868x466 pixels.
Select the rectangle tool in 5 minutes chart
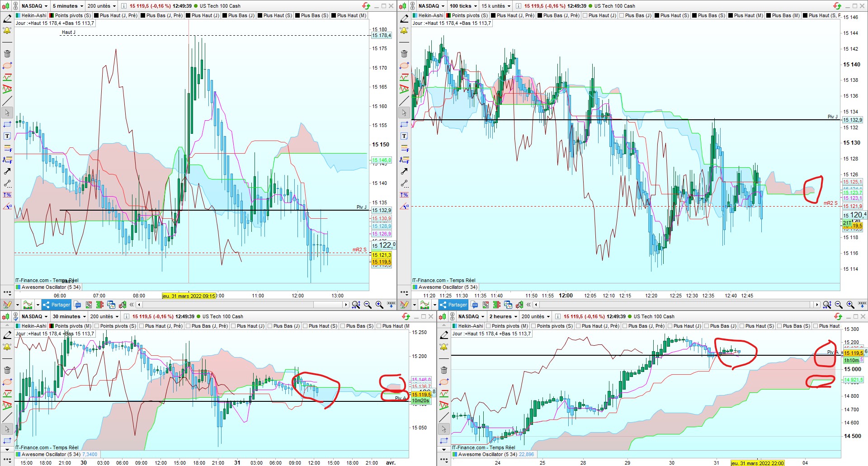7,124
